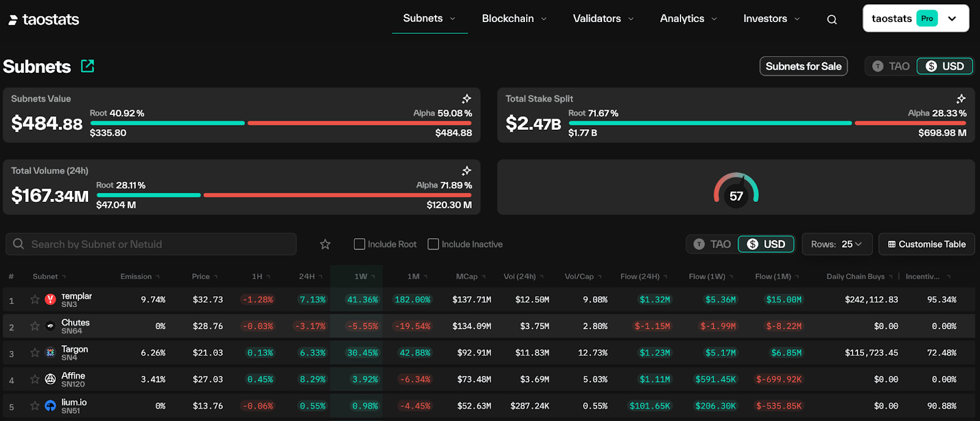
Task: Sort by 1M column header
Action: (417, 277)
